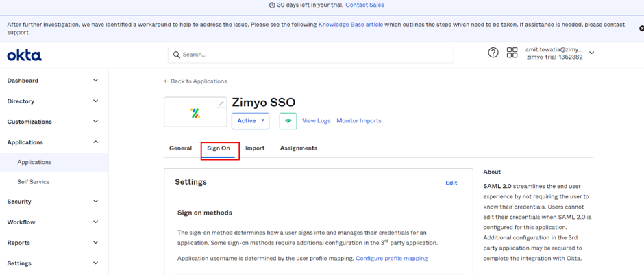Open the help question mark icon
644x275 pixels.
[x=493, y=53]
